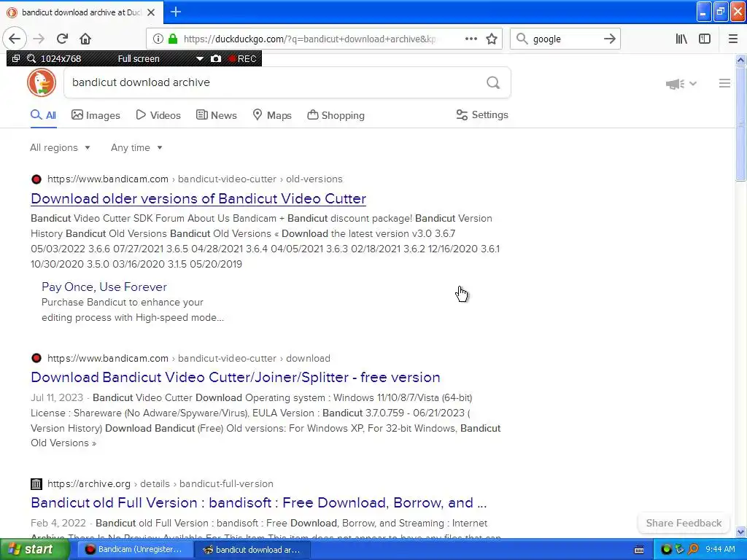
Task: Click the address bar URL
Action: pyautogui.click(x=309, y=39)
